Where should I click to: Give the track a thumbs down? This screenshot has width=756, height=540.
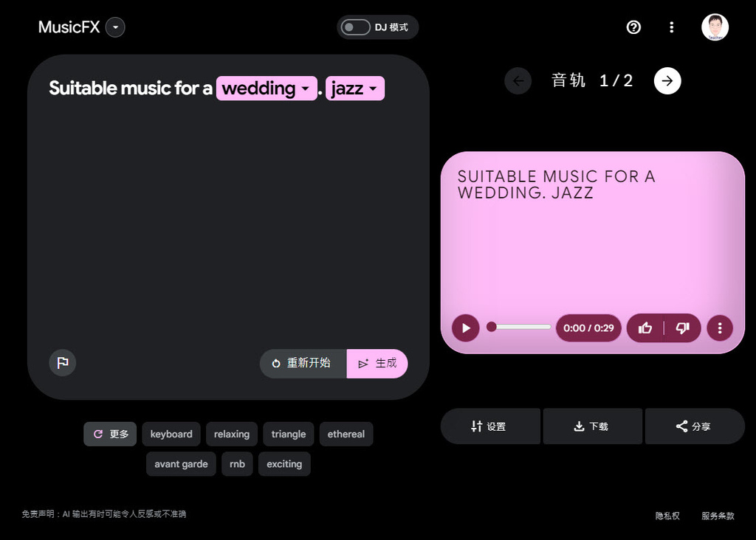681,328
